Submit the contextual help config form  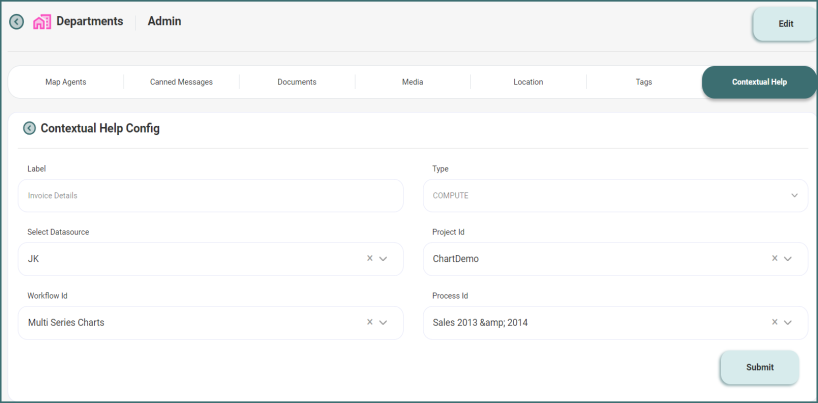point(759,367)
